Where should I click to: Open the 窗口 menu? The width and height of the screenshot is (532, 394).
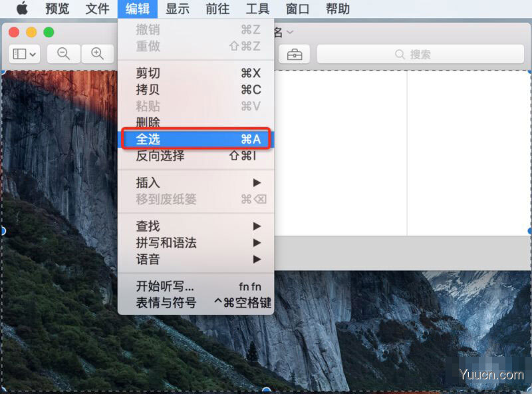[297, 9]
